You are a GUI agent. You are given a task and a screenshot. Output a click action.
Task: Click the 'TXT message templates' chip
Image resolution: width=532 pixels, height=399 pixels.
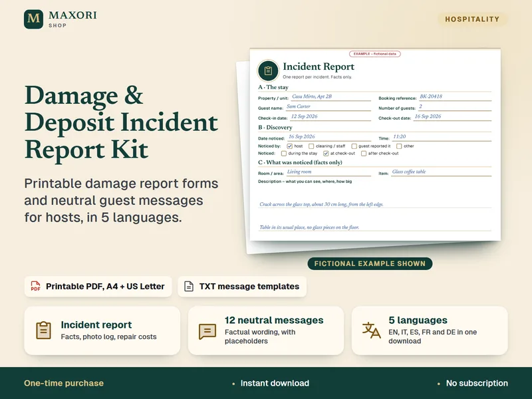coord(242,287)
